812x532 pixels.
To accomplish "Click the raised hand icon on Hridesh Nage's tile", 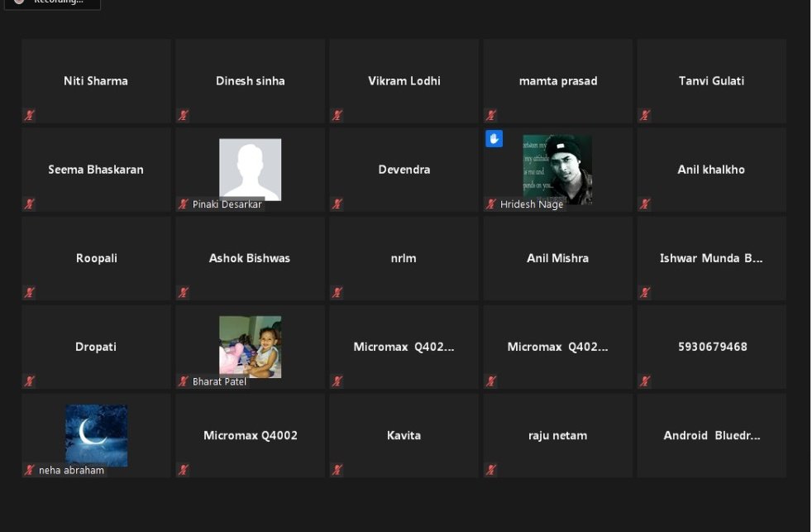I will (x=494, y=138).
